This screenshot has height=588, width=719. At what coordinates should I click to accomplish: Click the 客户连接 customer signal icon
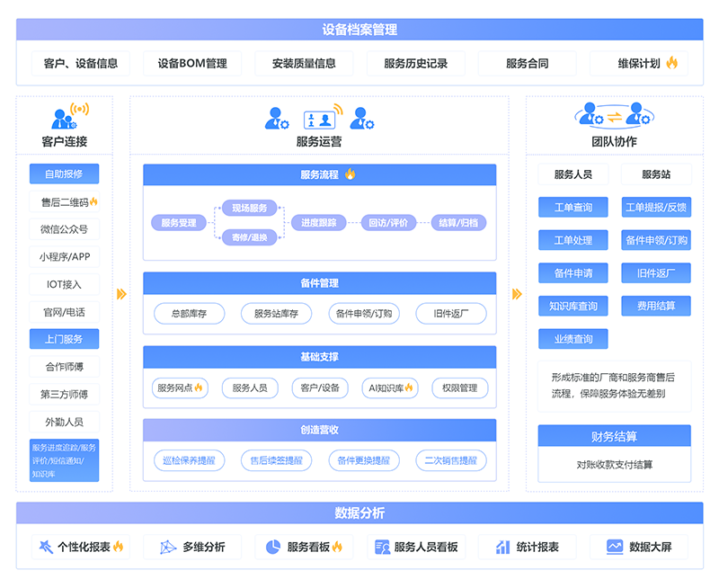pos(70,116)
